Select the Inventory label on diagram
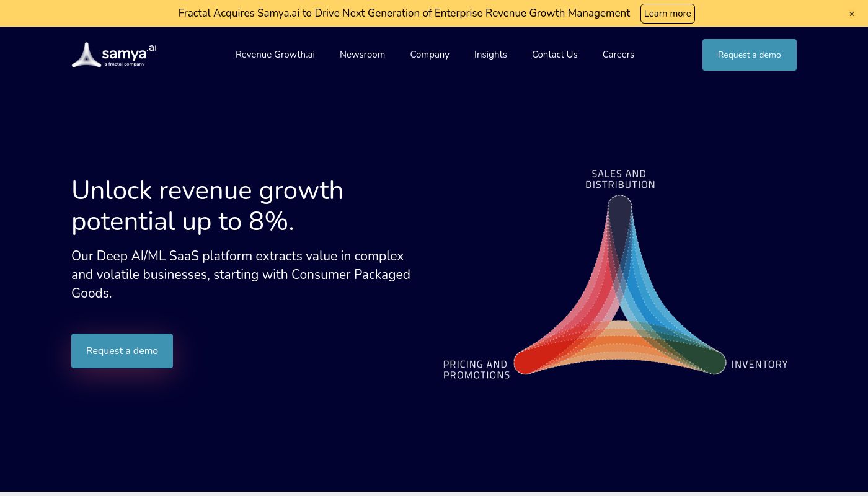Screen dimensions: 868x496 point(759,365)
